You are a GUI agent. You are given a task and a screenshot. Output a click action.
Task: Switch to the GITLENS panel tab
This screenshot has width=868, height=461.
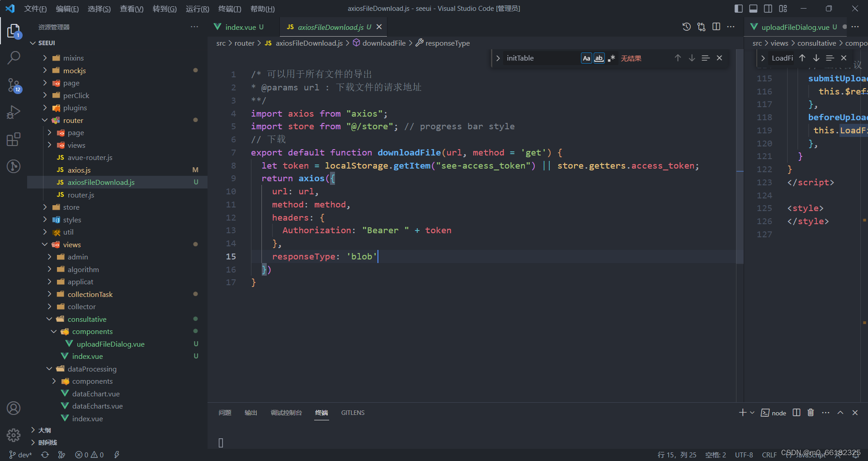click(353, 413)
